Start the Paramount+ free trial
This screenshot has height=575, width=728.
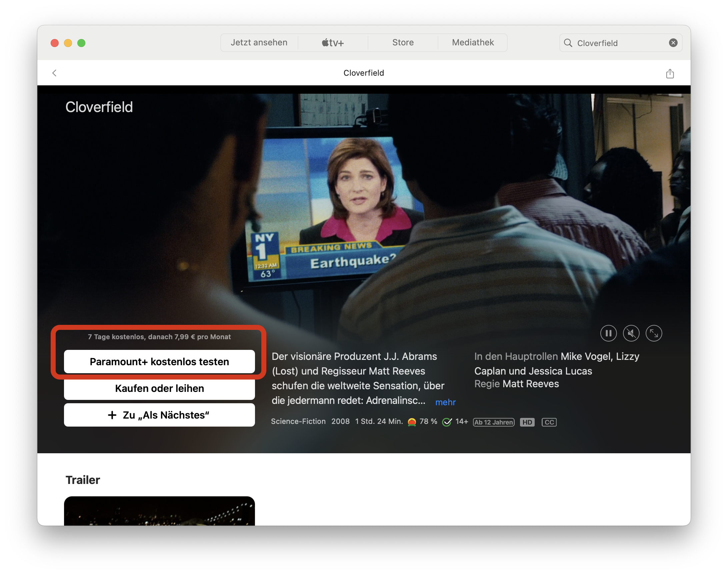[159, 362]
